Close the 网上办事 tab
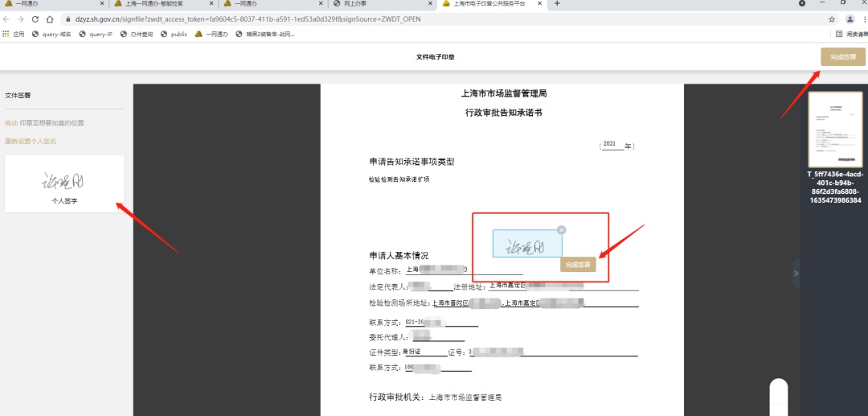The height and width of the screenshot is (416, 868). (429, 3)
